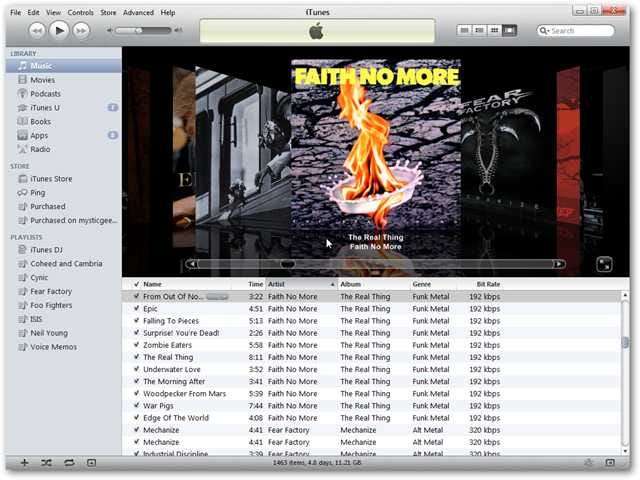Switch to Album List view icon
Viewport: 640px width, 480px height.
(479, 30)
